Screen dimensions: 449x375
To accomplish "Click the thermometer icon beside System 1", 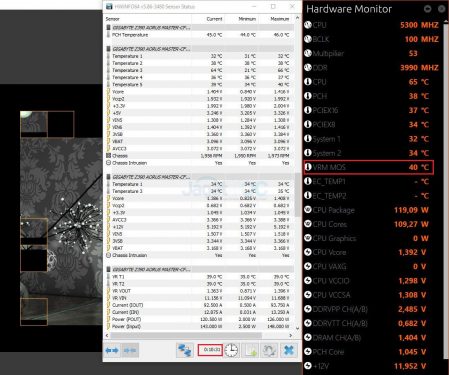I will (308, 139).
